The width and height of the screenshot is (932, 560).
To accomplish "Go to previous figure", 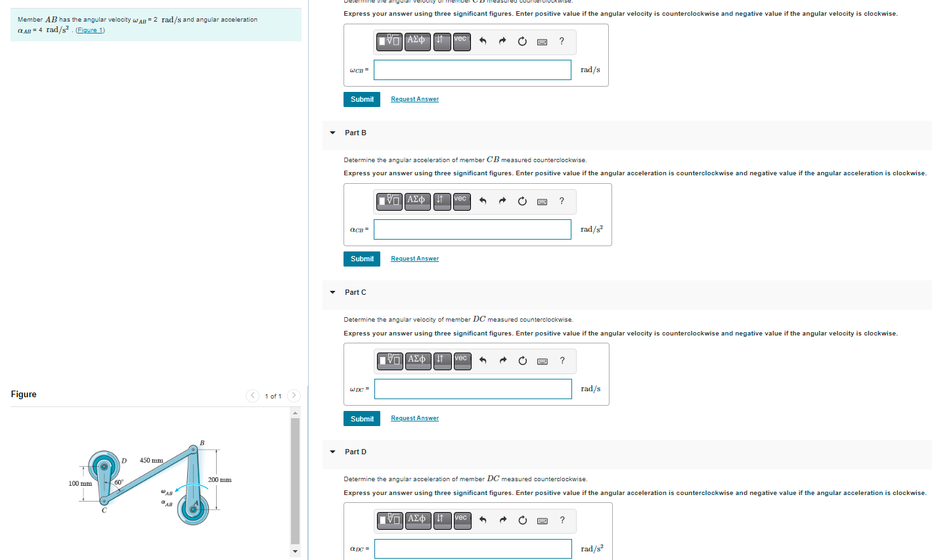I will click(x=253, y=395).
